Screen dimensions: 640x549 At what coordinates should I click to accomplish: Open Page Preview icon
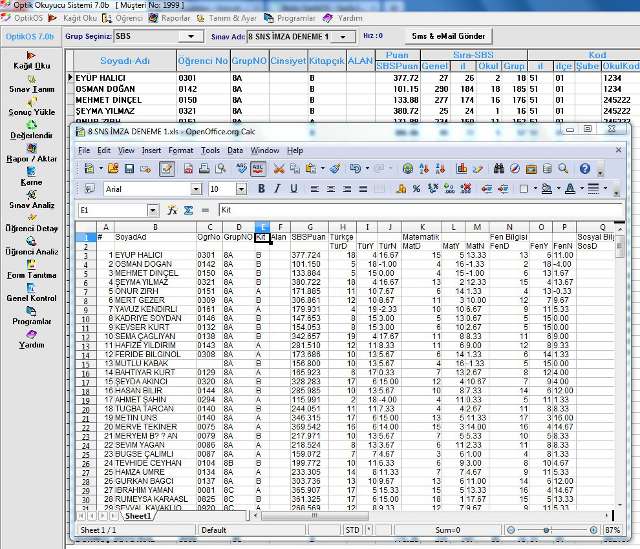pyautogui.click(x=221, y=169)
